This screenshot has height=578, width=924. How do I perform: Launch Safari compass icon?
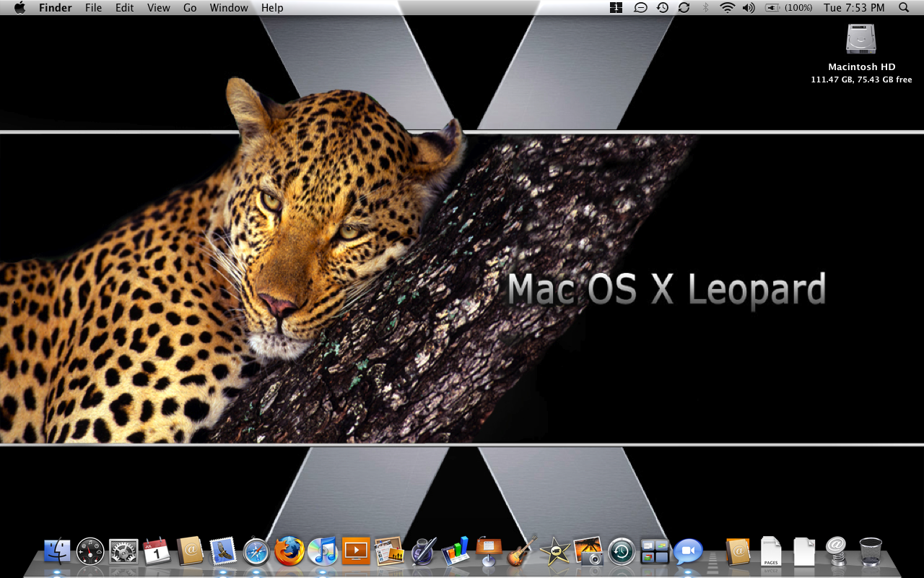tap(256, 551)
